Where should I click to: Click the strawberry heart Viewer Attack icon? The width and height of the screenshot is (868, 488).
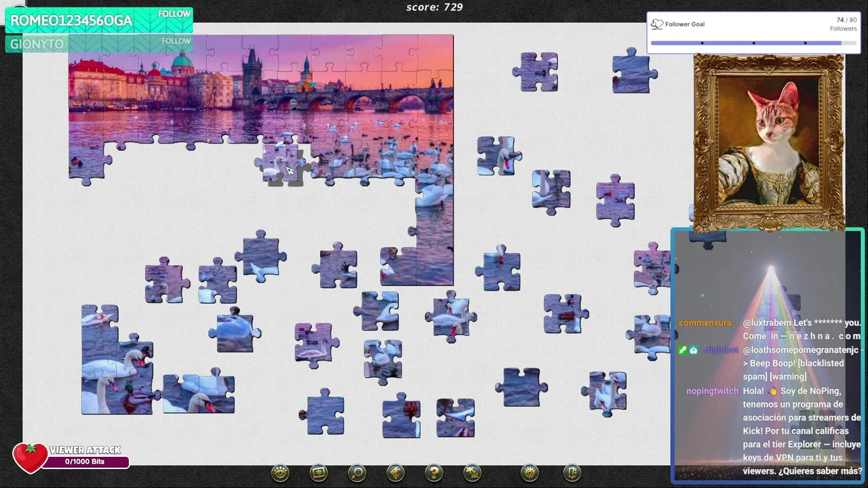coord(30,458)
